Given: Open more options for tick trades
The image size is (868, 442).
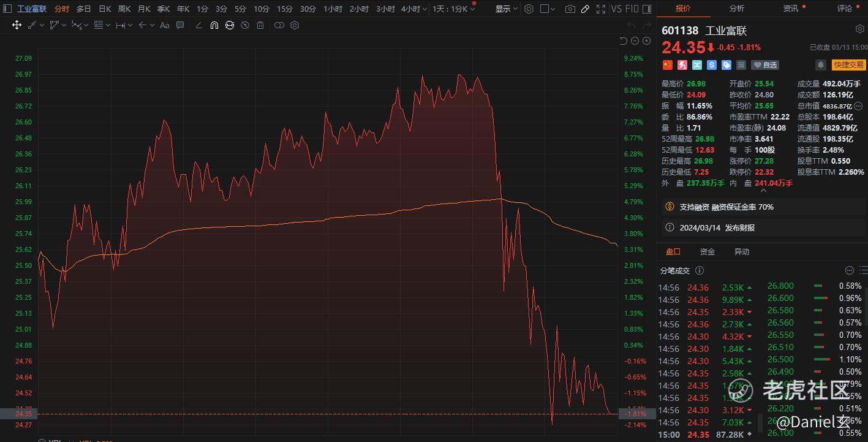Looking at the screenshot, I should pos(849,270).
